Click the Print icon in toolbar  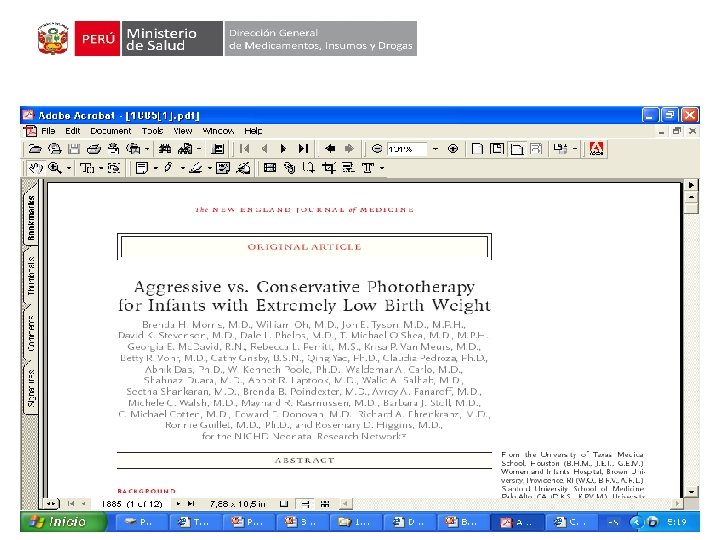[x=94, y=149]
